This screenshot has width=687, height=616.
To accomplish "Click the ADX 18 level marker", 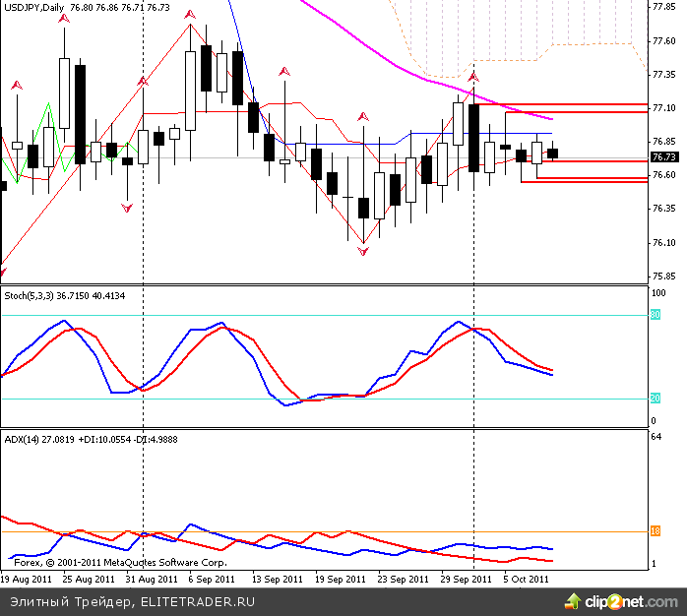I will 655,531.
